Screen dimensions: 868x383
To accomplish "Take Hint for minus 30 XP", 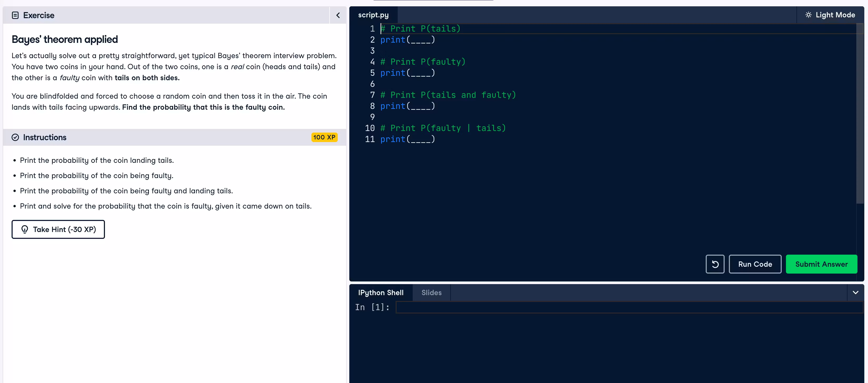I will click(x=58, y=229).
